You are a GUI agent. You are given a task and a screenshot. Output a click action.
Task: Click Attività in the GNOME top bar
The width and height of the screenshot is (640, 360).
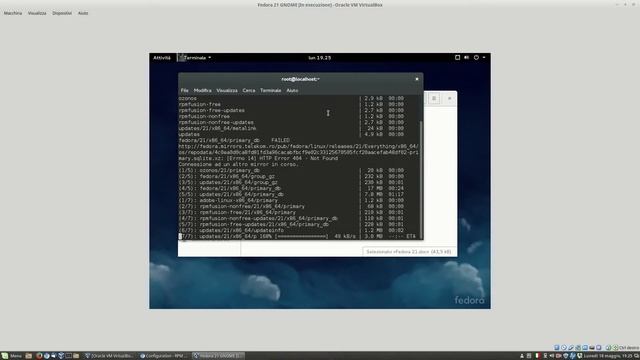[x=162, y=58]
